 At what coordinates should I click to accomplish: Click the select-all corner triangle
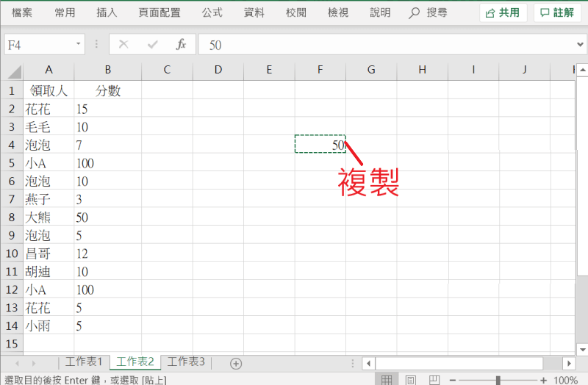coord(14,71)
